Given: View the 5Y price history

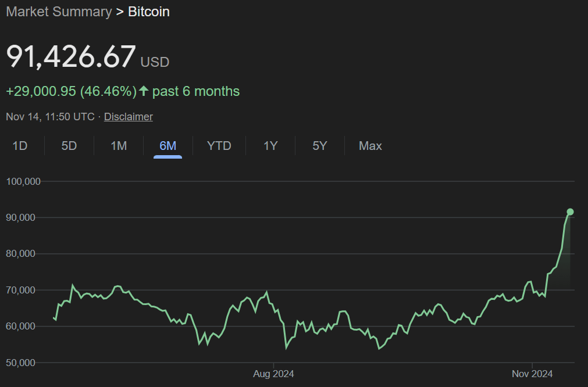Looking at the screenshot, I should pyautogui.click(x=319, y=146).
